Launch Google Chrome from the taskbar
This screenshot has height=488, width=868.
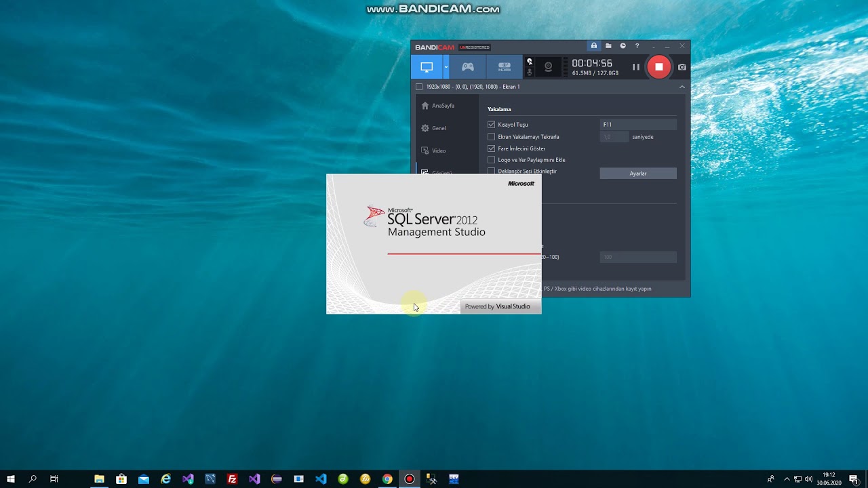click(x=387, y=479)
